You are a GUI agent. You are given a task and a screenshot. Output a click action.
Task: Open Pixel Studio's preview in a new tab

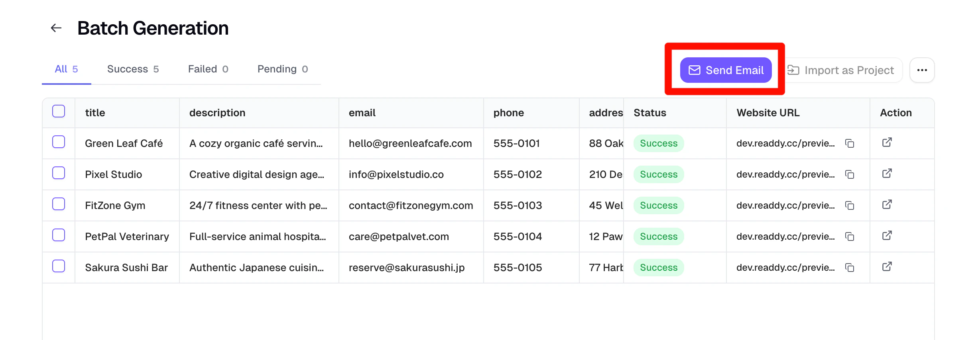coord(887,174)
